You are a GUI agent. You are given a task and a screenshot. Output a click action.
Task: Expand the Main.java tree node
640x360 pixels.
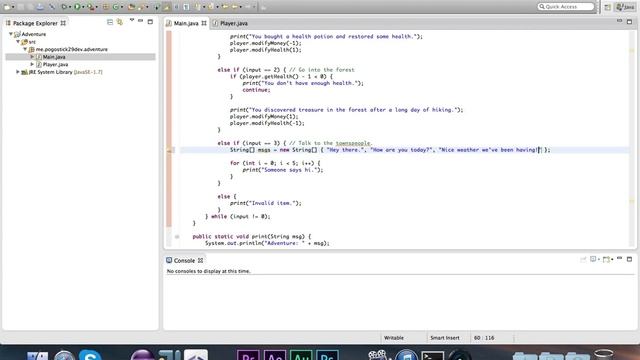[x=32, y=57]
